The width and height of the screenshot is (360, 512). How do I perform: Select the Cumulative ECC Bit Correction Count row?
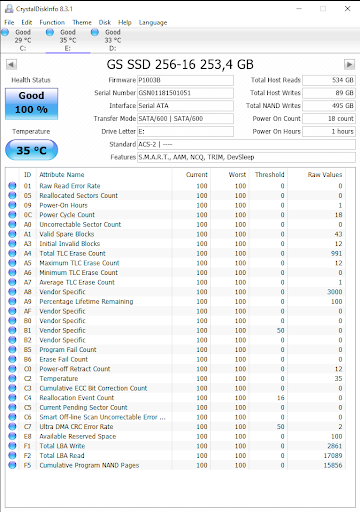pos(176,388)
